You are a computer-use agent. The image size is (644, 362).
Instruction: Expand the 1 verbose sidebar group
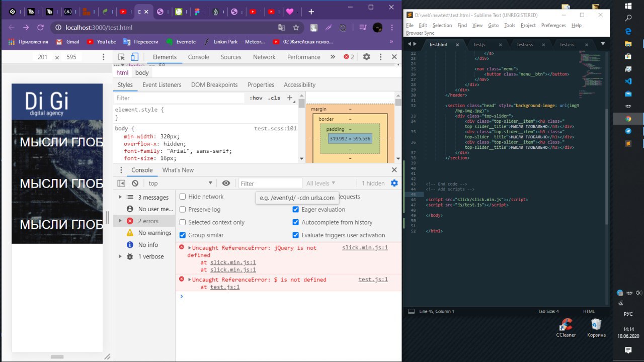(x=120, y=256)
